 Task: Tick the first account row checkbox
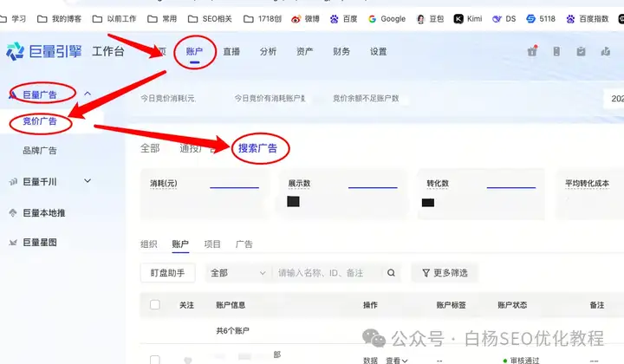tap(155, 360)
